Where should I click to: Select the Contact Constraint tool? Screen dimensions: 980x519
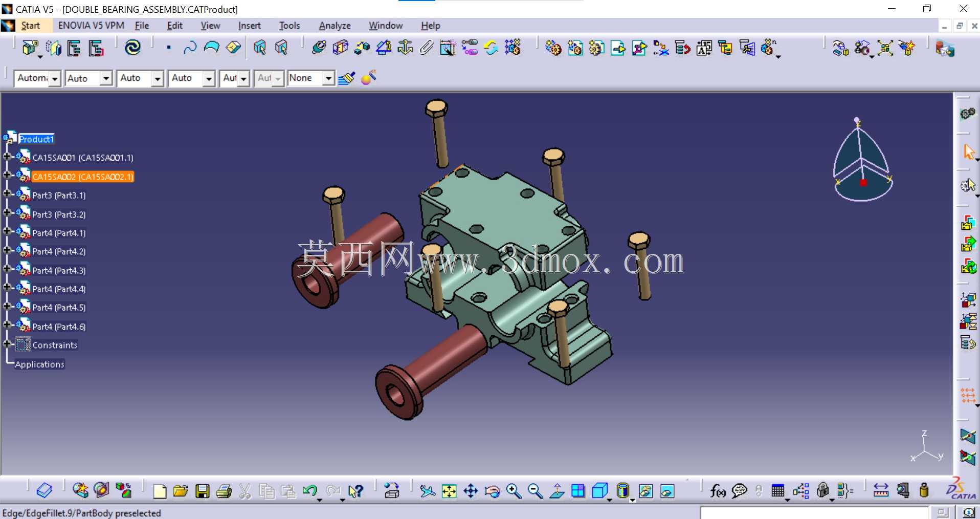[x=340, y=48]
